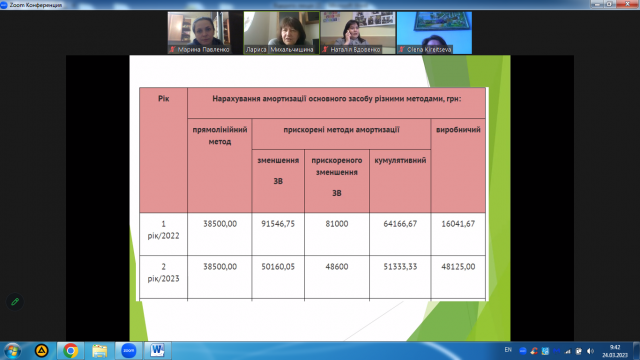Click the table title 'Нарахування амортизації основного засобу'
Screen dimensions: 640x360
[291, 99]
